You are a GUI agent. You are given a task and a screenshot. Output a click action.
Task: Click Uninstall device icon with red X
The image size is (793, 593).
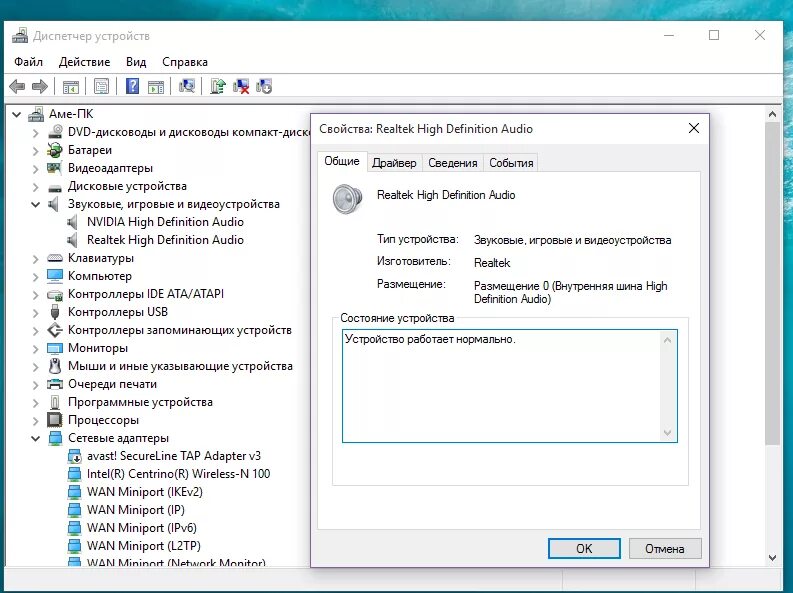point(241,86)
